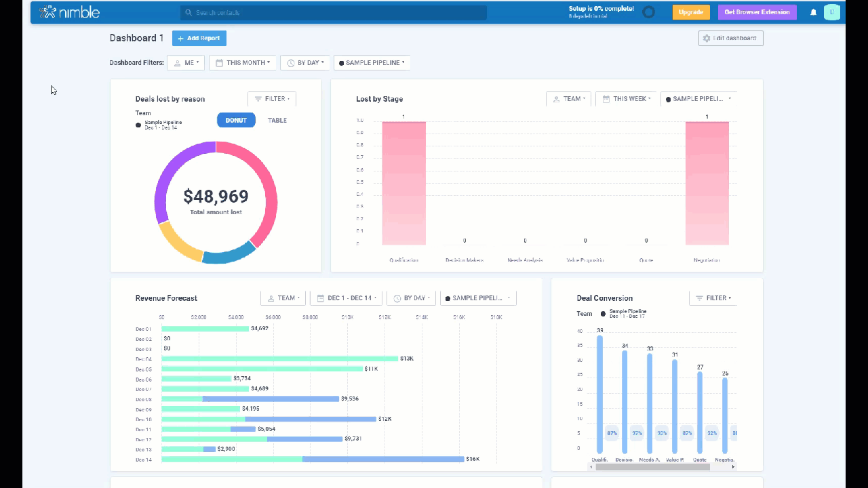The height and width of the screenshot is (488, 868).
Task: Open Filter menu in Deals lost by reason
Action: 271,99
